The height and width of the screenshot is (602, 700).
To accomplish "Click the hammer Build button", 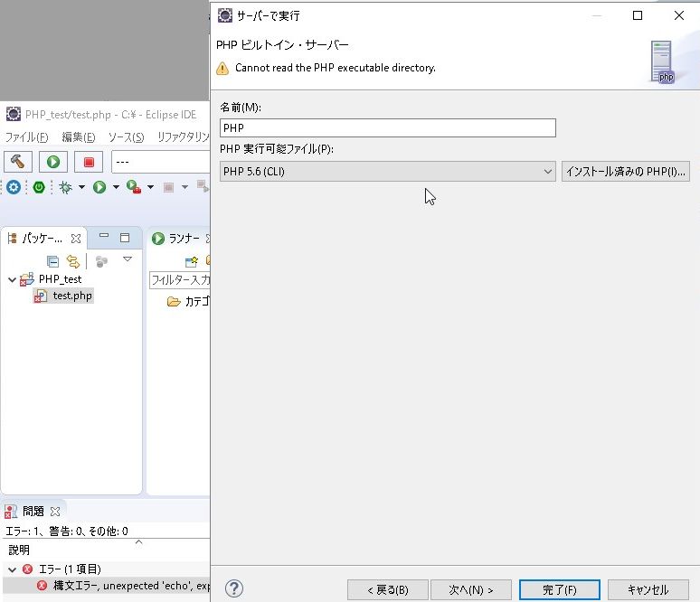I will click(x=18, y=162).
